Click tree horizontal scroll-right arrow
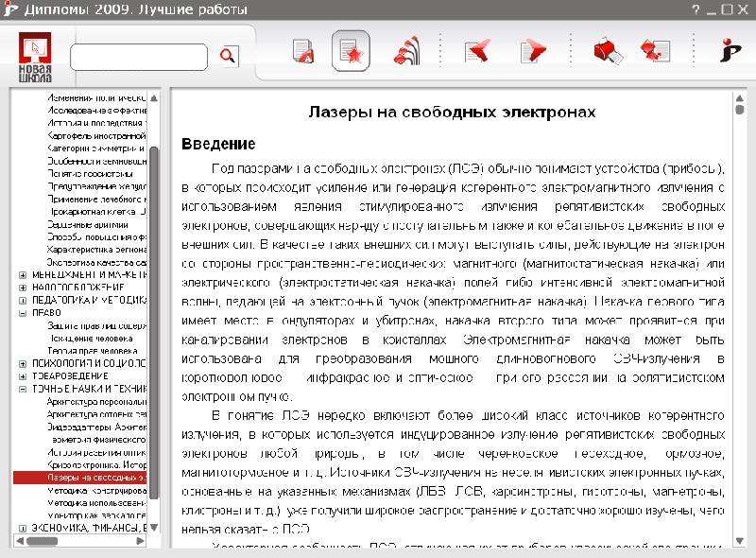Screen dimensions: 756x558 click(140, 541)
